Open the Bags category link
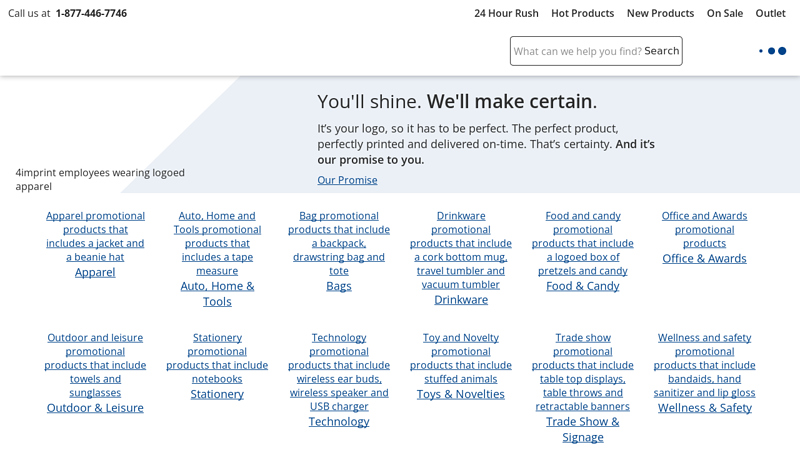800x450 pixels. [x=339, y=286]
